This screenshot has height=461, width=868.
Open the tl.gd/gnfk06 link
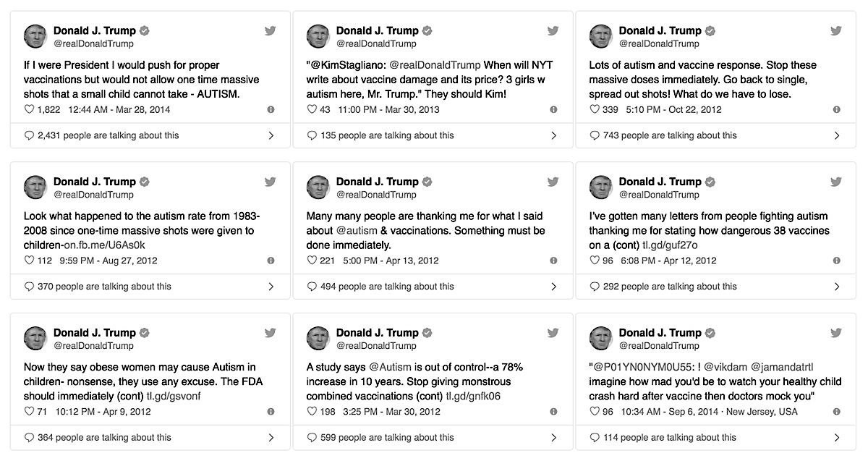(473, 396)
